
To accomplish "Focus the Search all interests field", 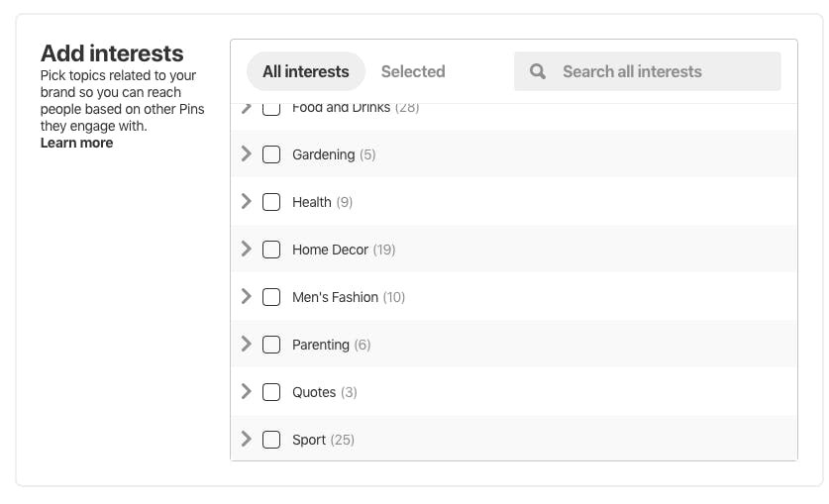I will coord(647,71).
